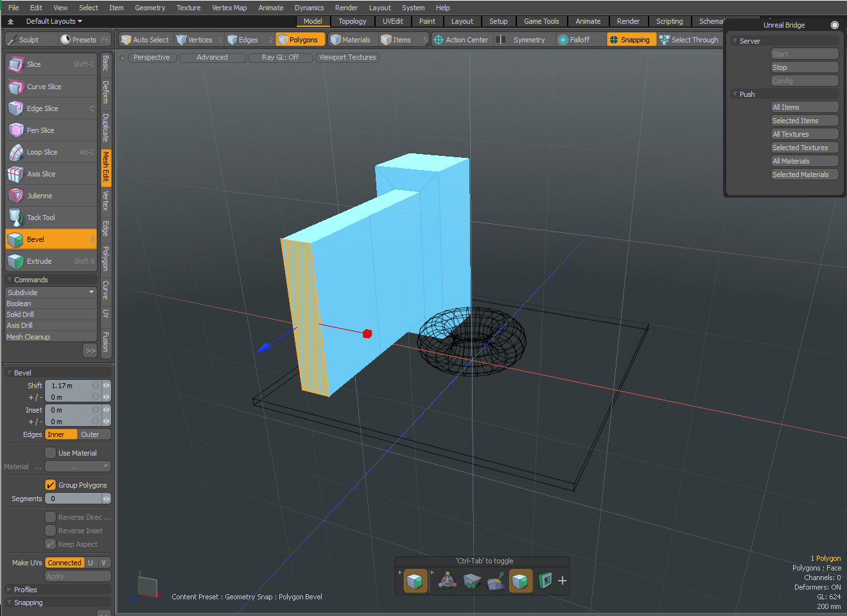Image resolution: width=847 pixels, height=616 pixels.
Task: Select the Slice tool icon
Action: tap(15, 64)
